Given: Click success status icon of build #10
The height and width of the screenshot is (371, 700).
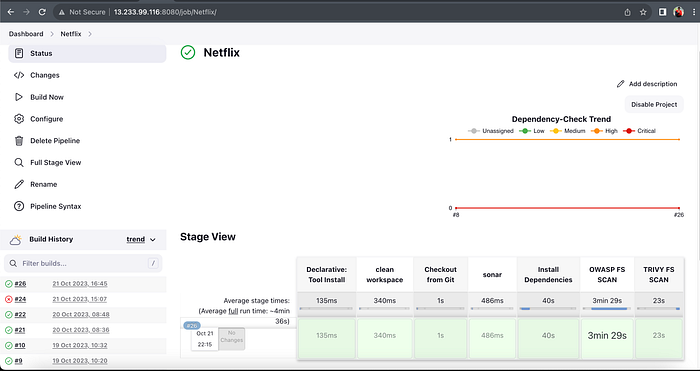Looking at the screenshot, I should pyautogui.click(x=8, y=346).
